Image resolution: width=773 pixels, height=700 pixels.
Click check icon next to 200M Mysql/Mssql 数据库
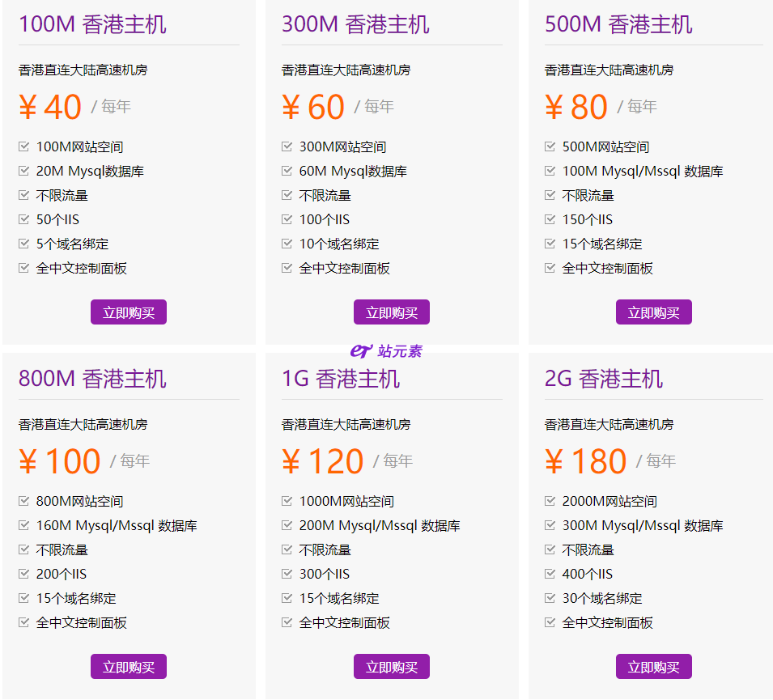(287, 525)
